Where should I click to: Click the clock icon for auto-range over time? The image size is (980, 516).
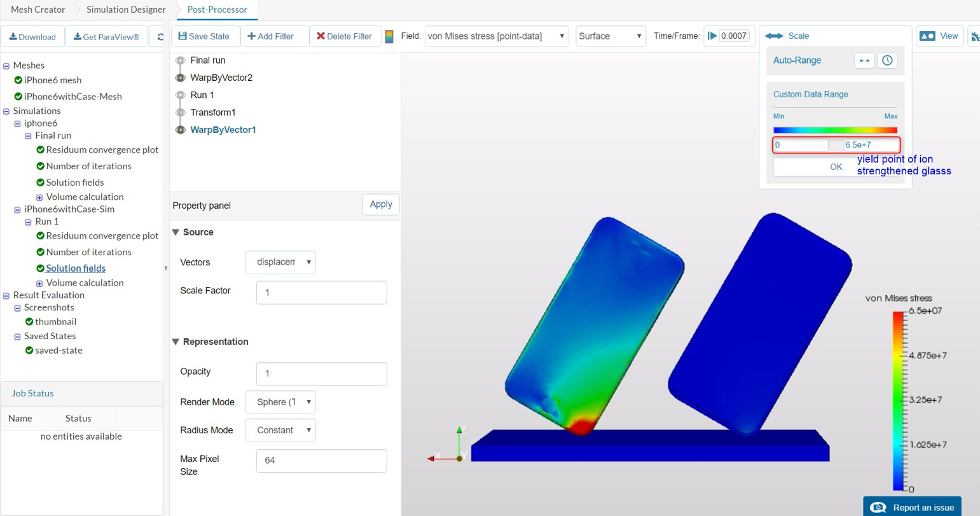click(887, 60)
